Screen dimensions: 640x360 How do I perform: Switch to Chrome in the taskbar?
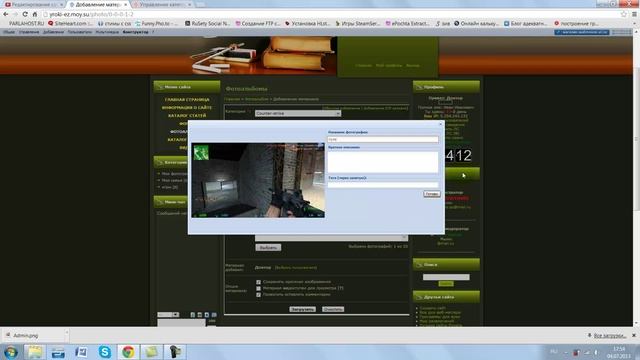click(128, 351)
